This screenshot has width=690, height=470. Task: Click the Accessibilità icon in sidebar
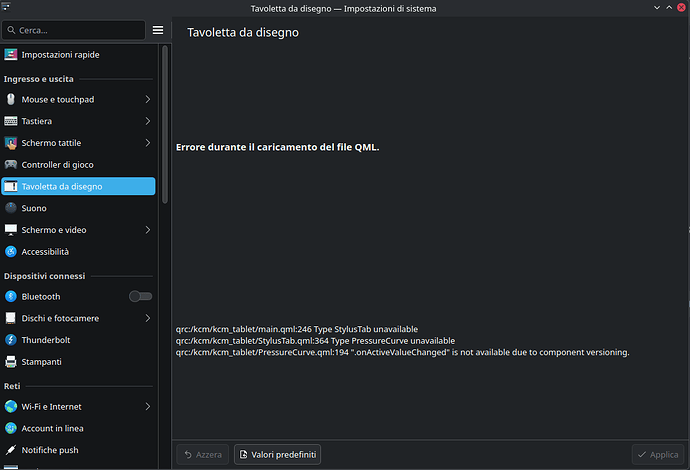(11, 252)
